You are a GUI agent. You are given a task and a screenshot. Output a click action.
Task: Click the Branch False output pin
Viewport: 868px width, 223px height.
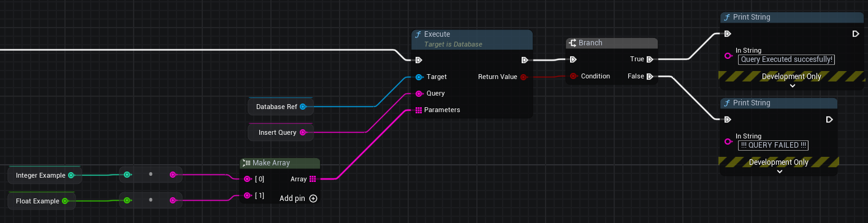point(650,77)
